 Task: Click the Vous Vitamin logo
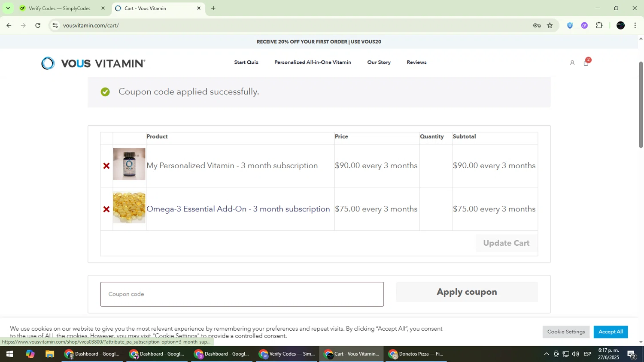(x=94, y=63)
